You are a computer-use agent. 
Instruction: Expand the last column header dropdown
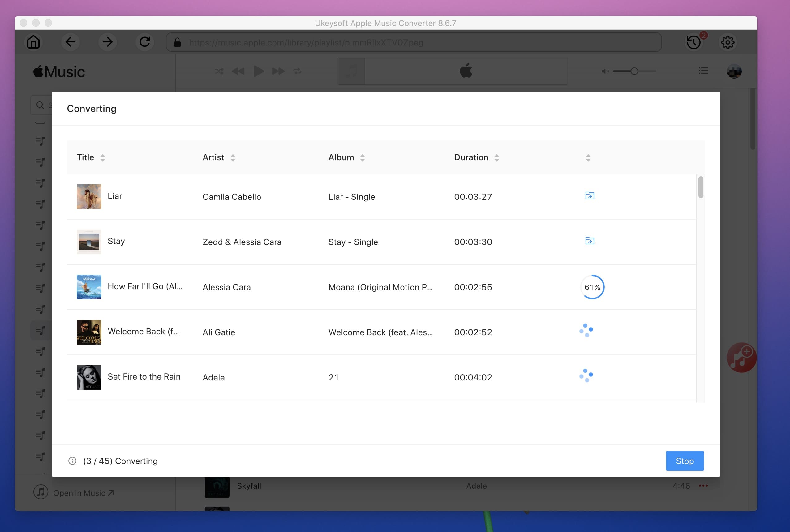coord(588,157)
